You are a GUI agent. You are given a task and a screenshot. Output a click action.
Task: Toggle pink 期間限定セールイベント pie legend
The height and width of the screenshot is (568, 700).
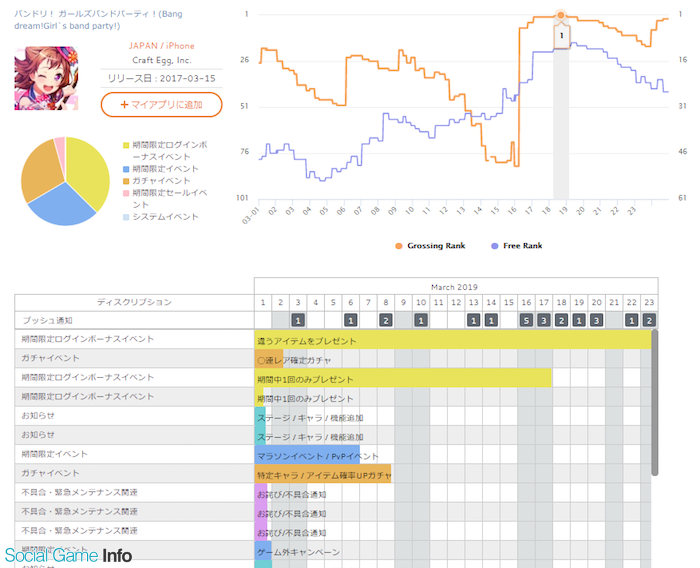[x=165, y=199]
